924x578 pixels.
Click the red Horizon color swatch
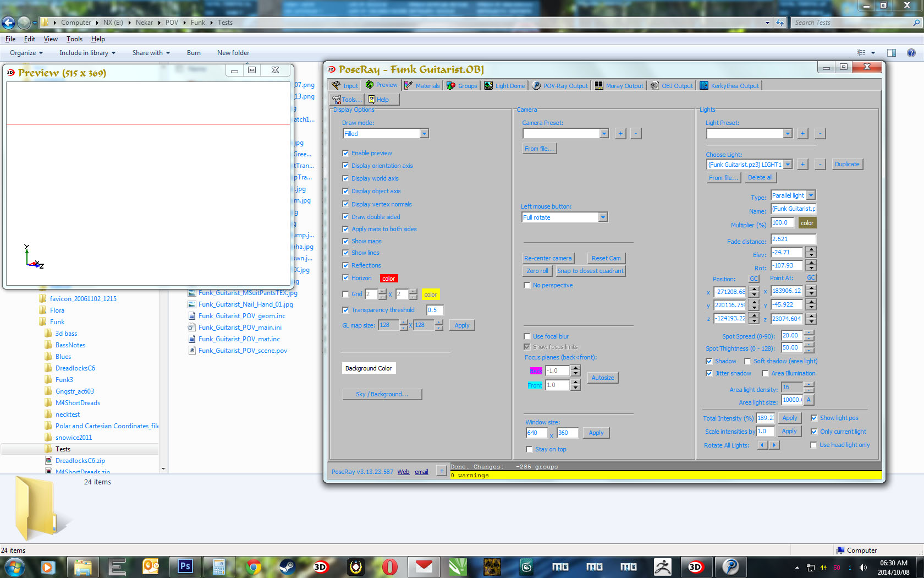click(388, 279)
